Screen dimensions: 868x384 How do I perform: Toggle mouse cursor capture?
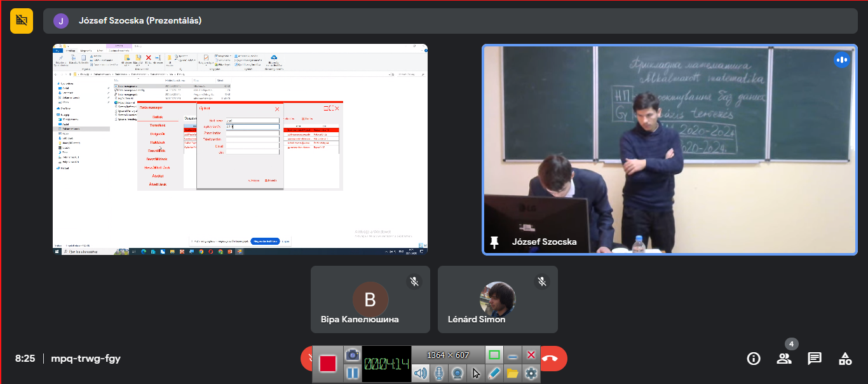coord(476,373)
